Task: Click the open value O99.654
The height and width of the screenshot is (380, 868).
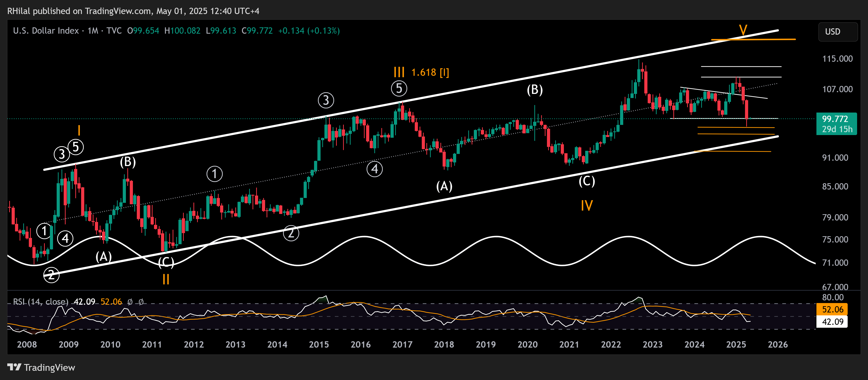Action: click(x=143, y=31)
